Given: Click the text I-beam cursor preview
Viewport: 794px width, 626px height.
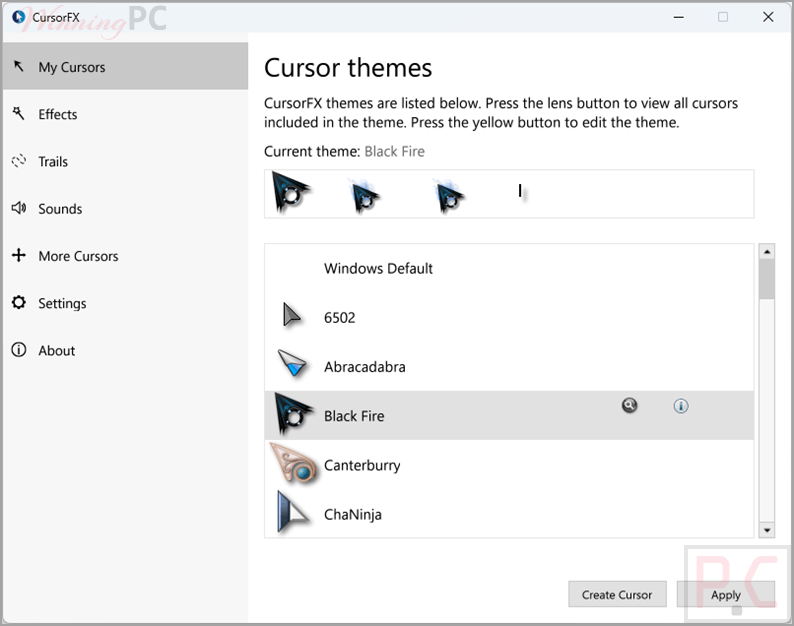Looking at the screenshot, I should [520, 191].
